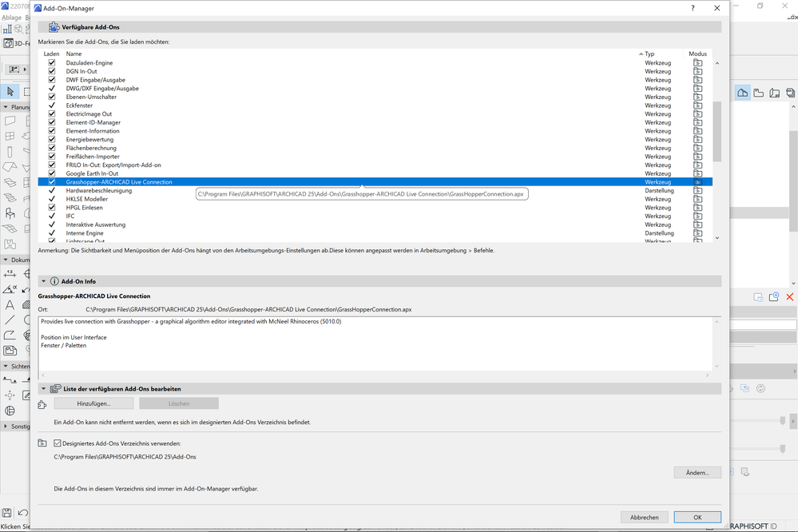Toggle the Flächenberechnung checkbox

tap(52, 148)
